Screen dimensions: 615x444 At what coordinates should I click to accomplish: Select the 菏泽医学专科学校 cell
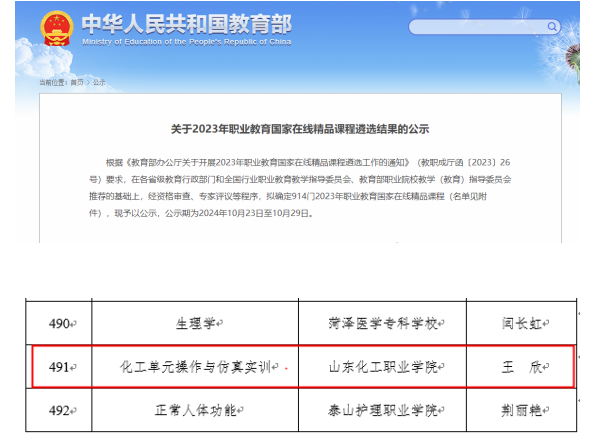[382, 323]
